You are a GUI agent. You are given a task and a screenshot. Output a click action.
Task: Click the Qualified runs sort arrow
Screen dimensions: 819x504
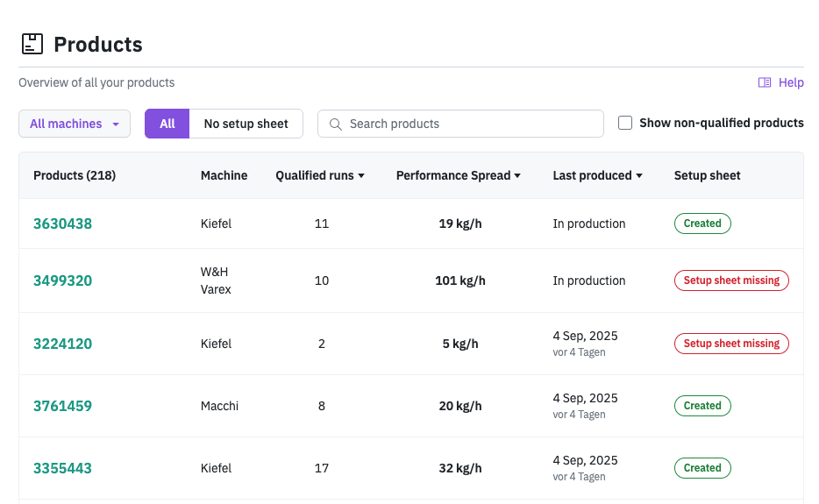pyautogui.click(x=361, y=176)
